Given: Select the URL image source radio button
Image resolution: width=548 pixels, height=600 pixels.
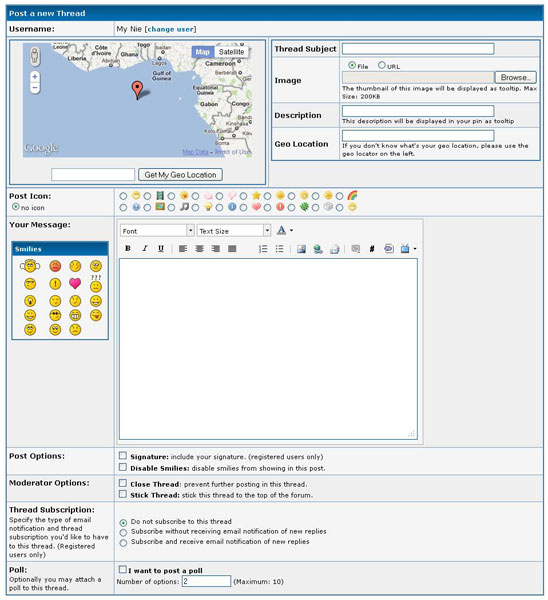Looking at the screenshot, I should click(x=382, y=65).
